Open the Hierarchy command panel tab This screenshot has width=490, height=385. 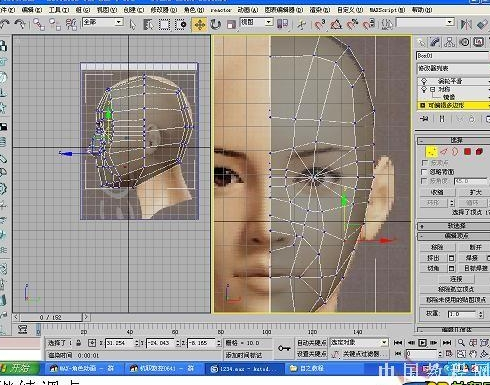tap(449, 42)
